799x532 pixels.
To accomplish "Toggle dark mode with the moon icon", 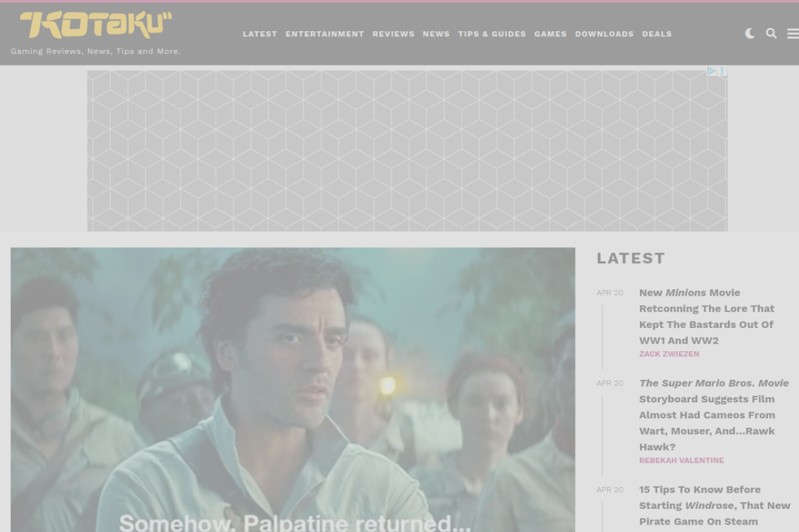I will pos(750,34).
